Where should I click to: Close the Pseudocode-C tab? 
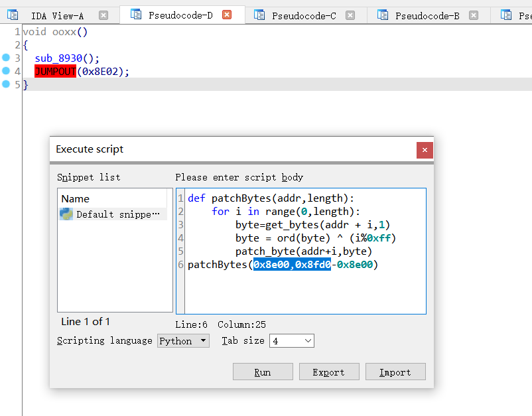350,15
